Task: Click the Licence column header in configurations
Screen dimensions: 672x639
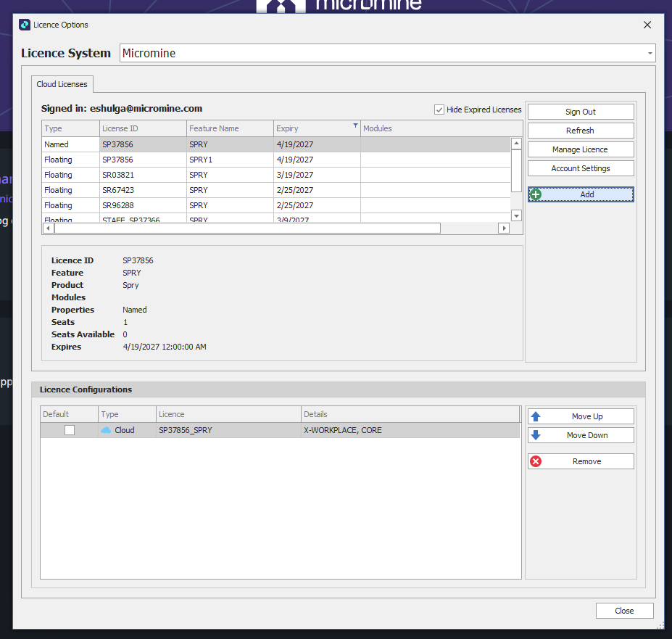Action: tap(228, 414)
